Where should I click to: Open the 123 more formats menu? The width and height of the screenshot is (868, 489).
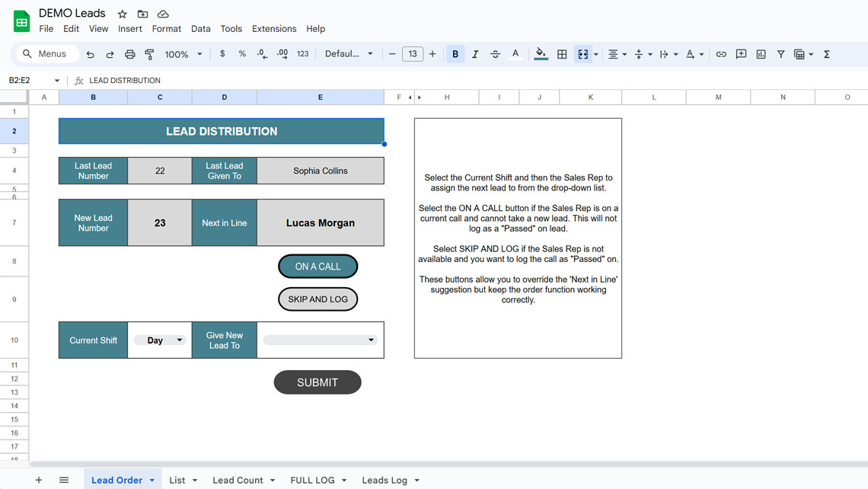tap(303, 54)
